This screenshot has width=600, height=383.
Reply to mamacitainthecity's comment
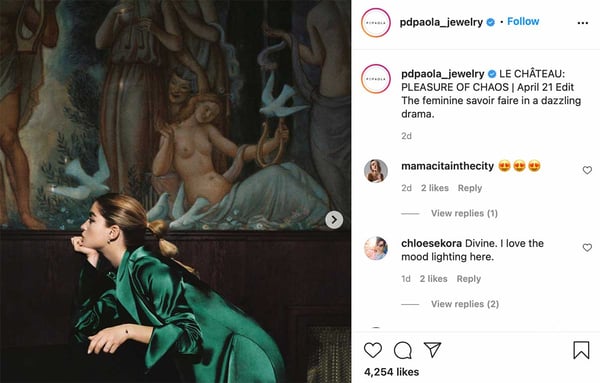[470, 188]
